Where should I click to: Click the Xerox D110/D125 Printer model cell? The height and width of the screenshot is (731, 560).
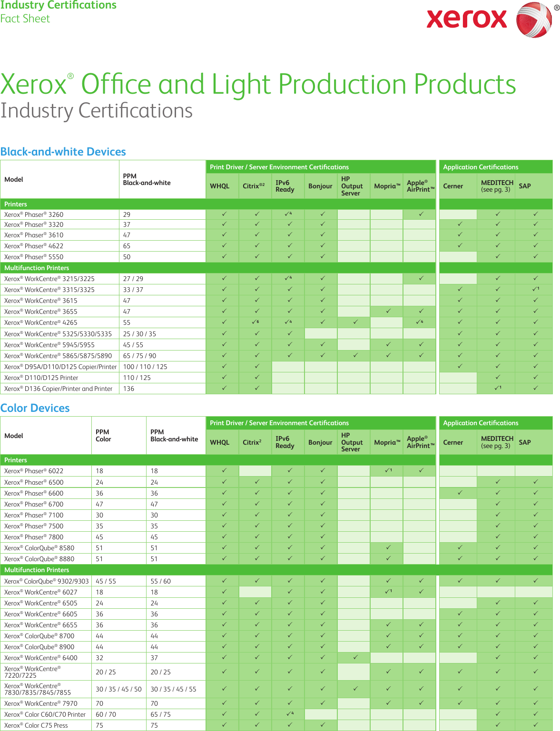[x=60, y=378]
